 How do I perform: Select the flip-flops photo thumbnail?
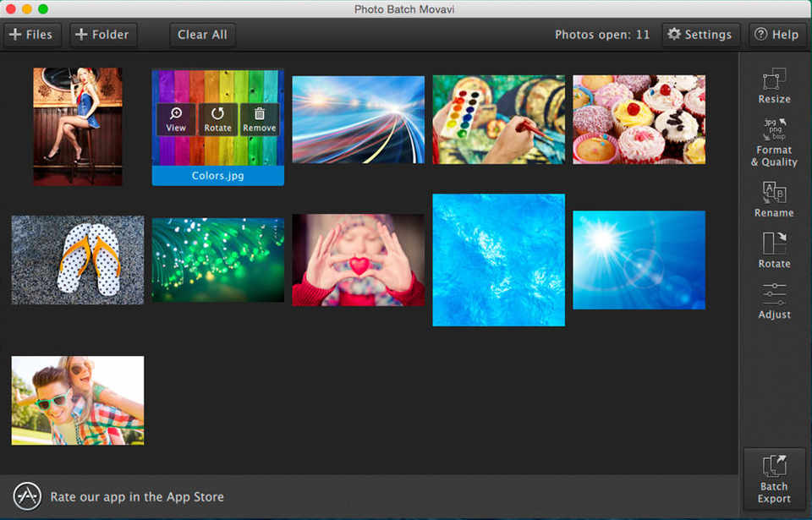(x=78, y=260)
